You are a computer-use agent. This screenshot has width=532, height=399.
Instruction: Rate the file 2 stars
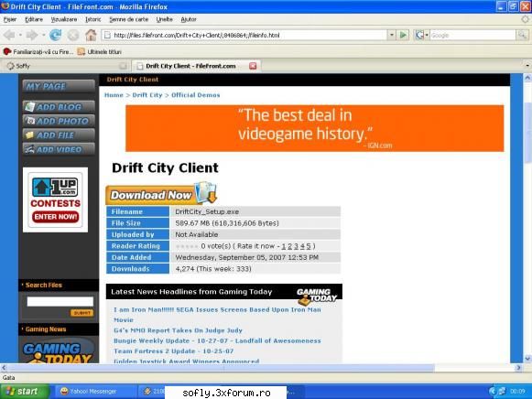coord(289,246)
